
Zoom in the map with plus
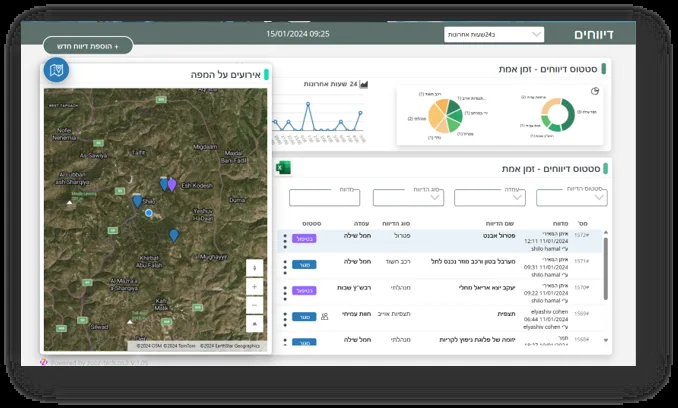(254, 287)
